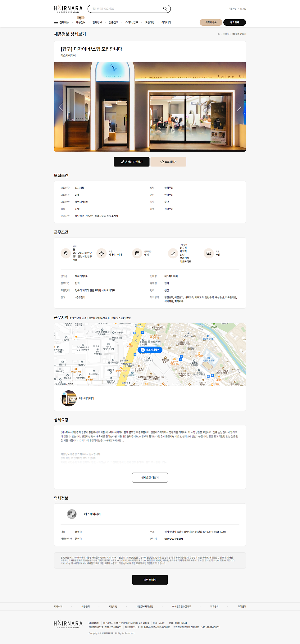
Task: Click the 주소 address value in 업체정보
Action: 195,532
